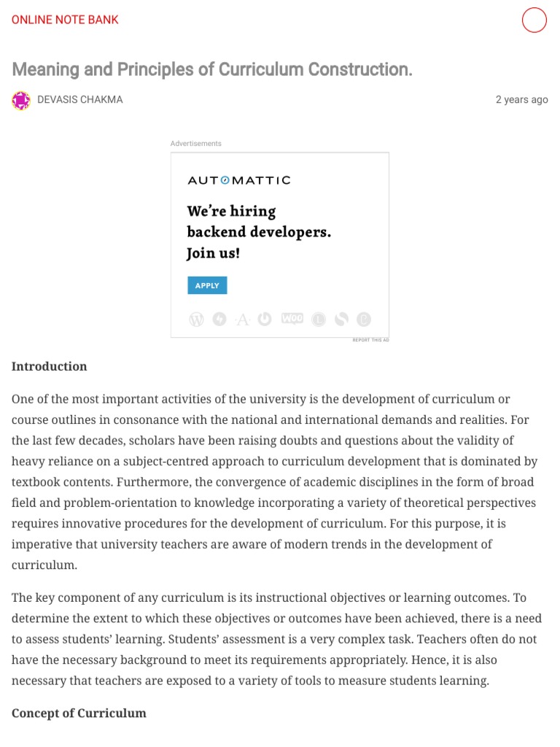Click the Jetpack lightning bolt logo
560x747 pixels.
click(x=219, y=319)
